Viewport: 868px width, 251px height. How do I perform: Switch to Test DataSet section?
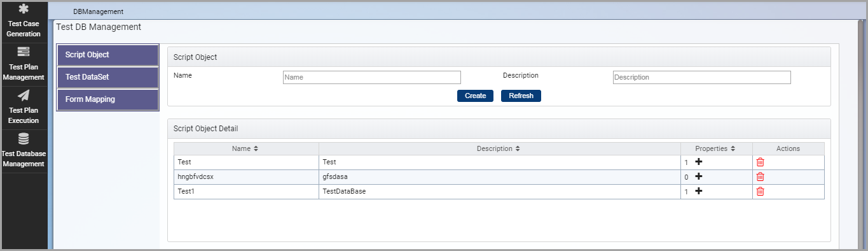107,77
